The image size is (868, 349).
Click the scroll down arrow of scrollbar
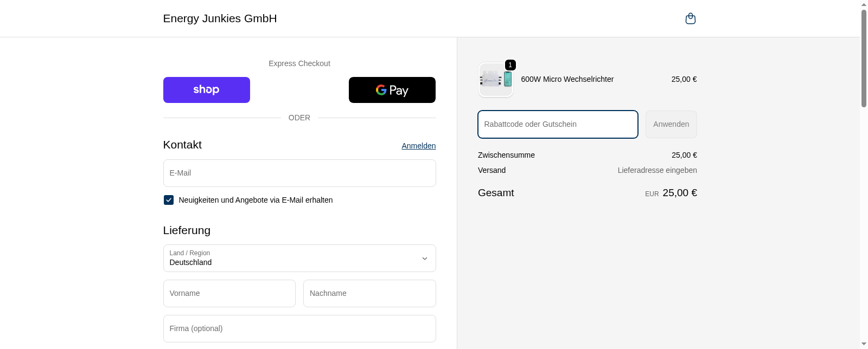point(864,344)
